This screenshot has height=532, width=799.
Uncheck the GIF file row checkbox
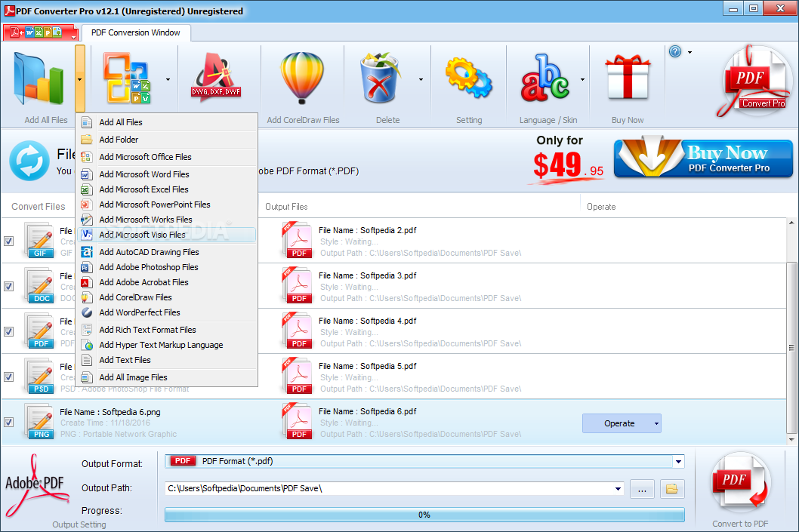tap(8, 241)
